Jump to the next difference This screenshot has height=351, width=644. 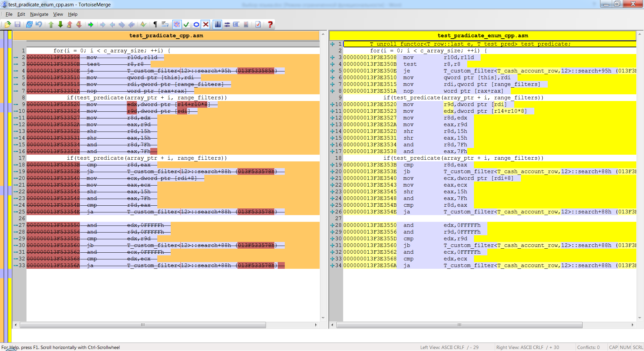coord(60,24)
